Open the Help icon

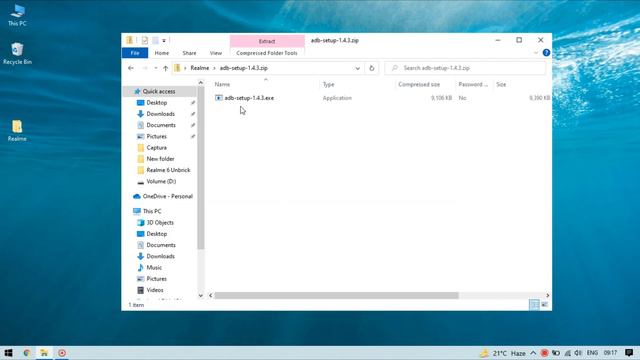[546, 53]
